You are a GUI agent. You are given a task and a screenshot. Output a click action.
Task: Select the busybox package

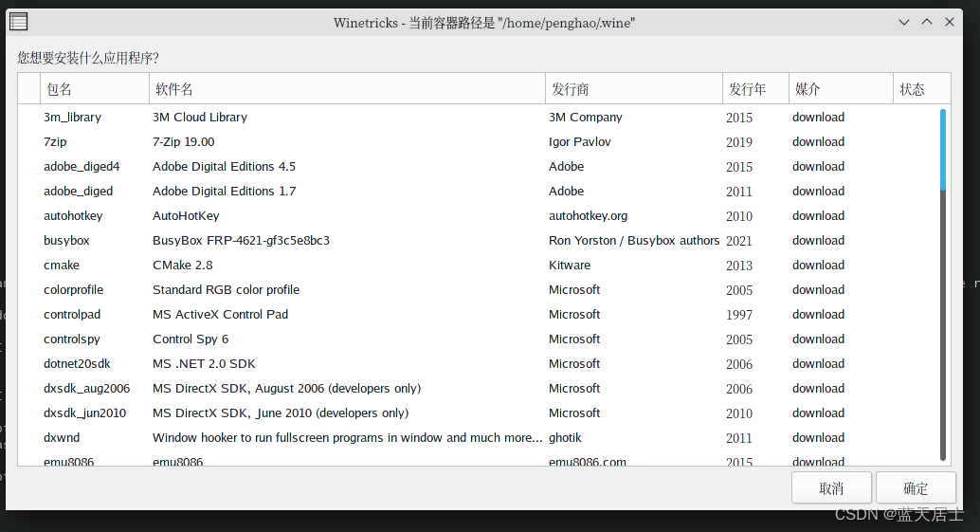[66, 241]
